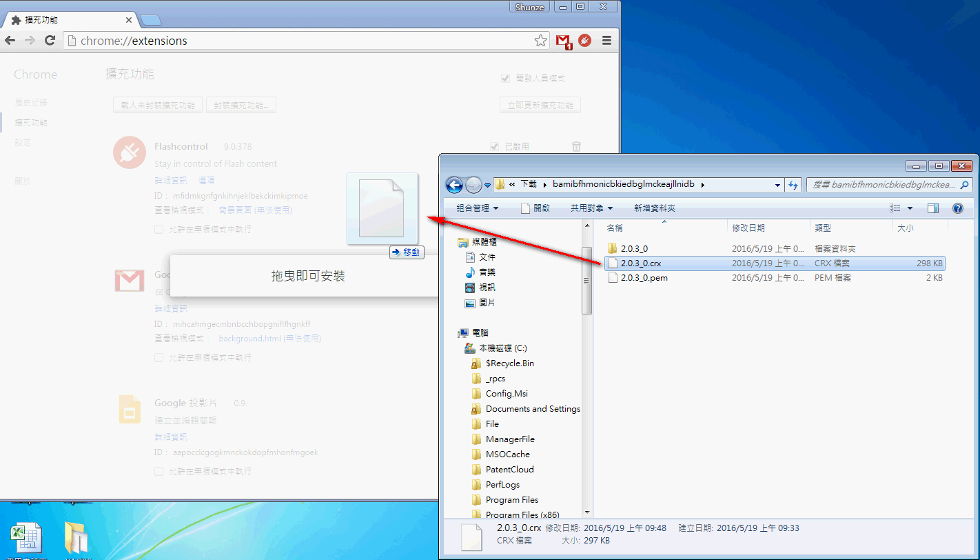Select 音樂 in the navigation pane
This screenshot has height=560, width=980.
point(487,272)
